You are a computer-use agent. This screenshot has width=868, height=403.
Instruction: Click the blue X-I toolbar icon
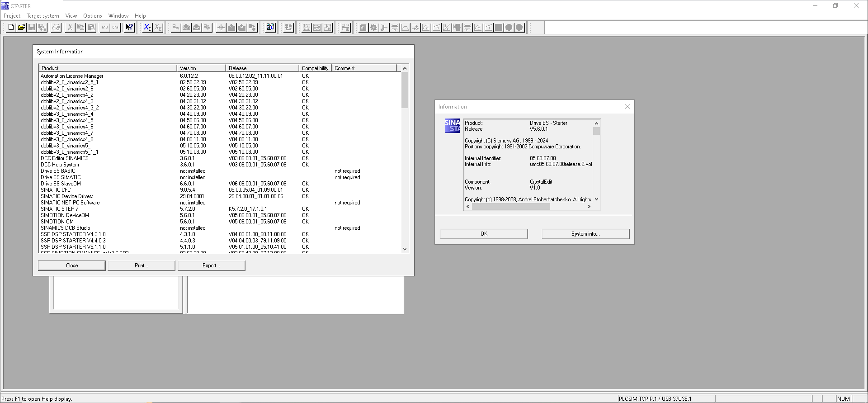pos(147,28)
